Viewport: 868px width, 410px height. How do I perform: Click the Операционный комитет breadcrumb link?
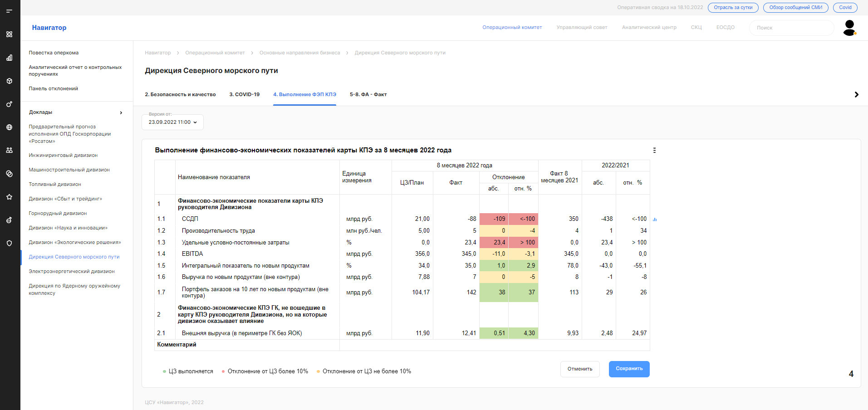[x=215, y=53]
